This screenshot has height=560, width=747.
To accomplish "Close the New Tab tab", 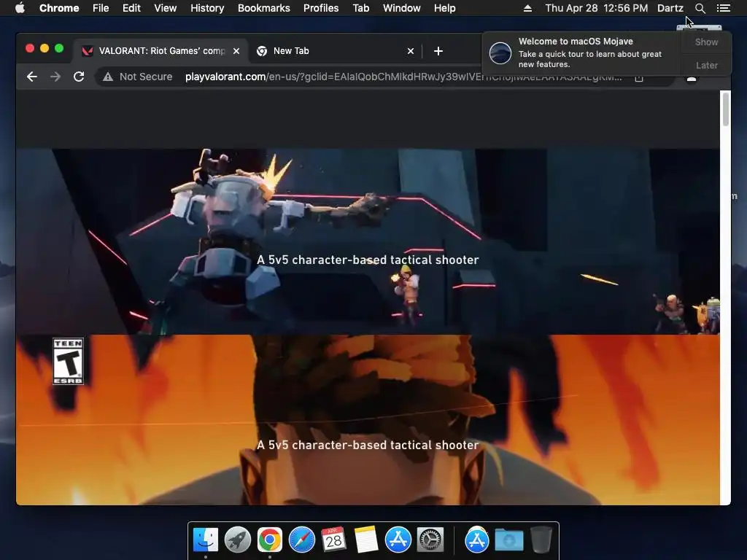I will point(411,51).
